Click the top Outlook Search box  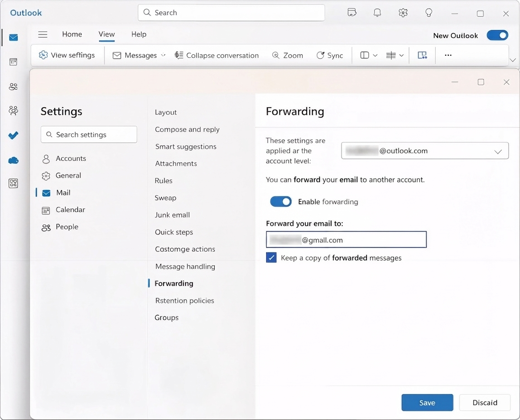[231, 13]
